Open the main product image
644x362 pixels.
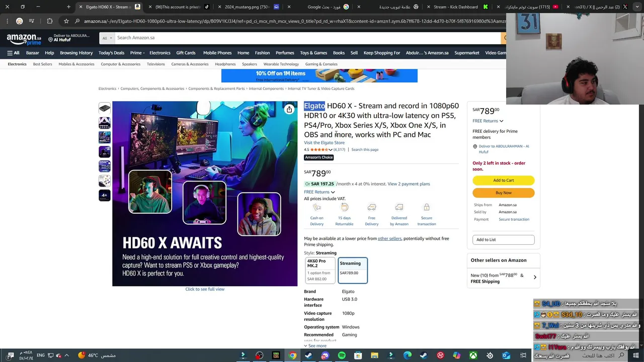[205, 194]
